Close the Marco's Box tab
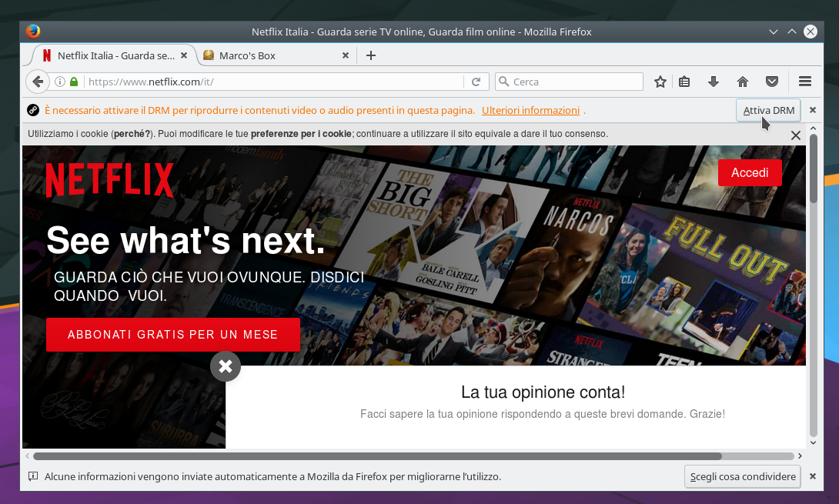The image size is (839, 504). click(x=346, y=55)
